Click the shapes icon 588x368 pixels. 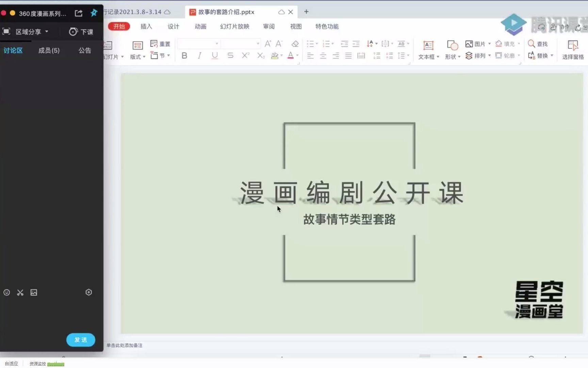tap(452, 45)
